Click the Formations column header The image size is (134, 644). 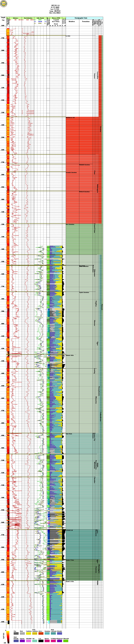[x=86, y=21]
